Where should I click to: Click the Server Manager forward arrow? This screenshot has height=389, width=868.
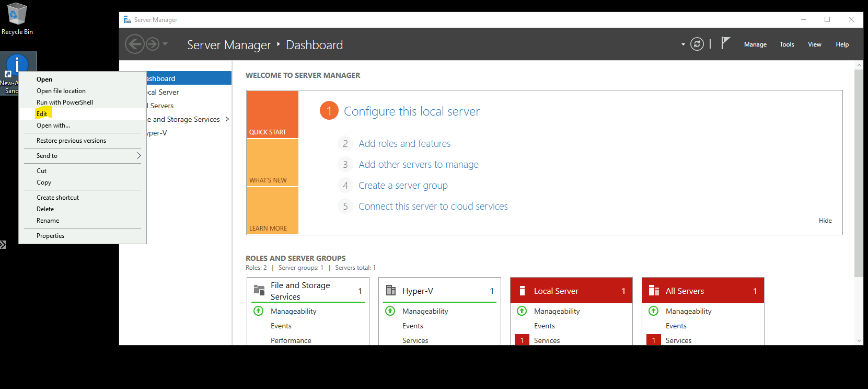tap(153, 44)
